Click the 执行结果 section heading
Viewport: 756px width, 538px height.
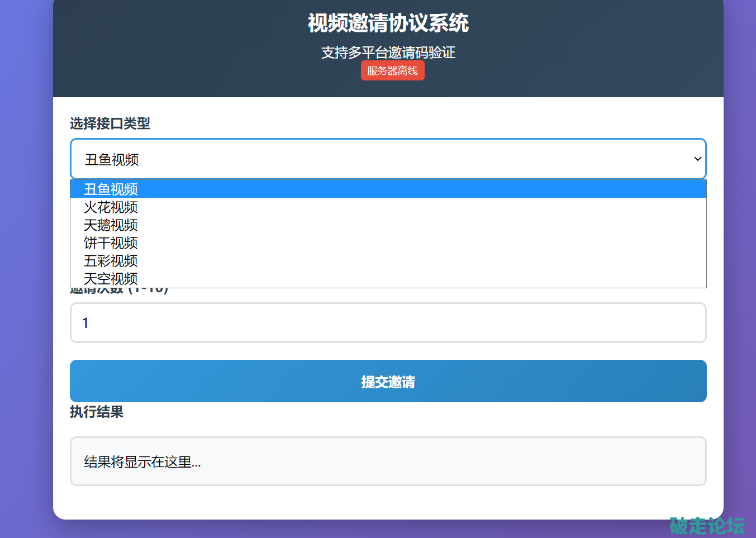[x=97, y=412]
